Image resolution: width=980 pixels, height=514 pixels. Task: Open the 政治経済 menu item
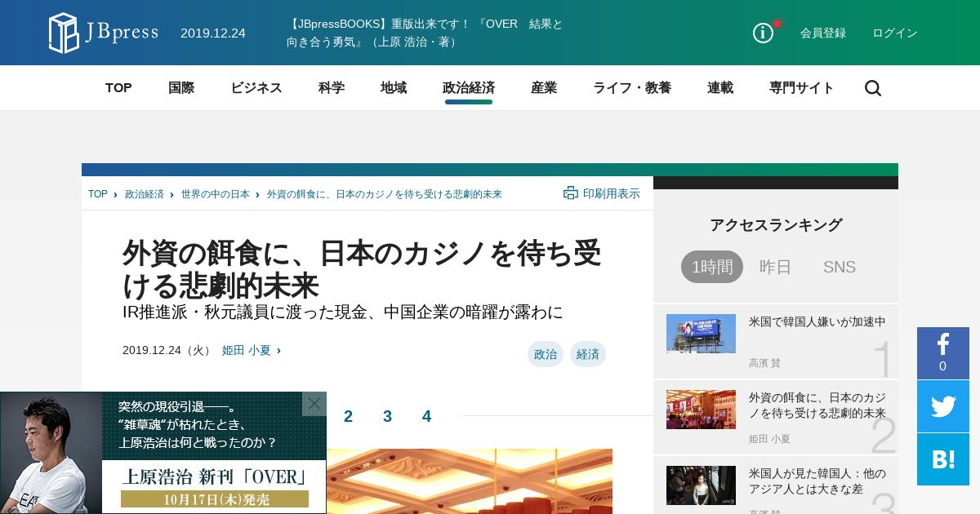coord(469,88)
